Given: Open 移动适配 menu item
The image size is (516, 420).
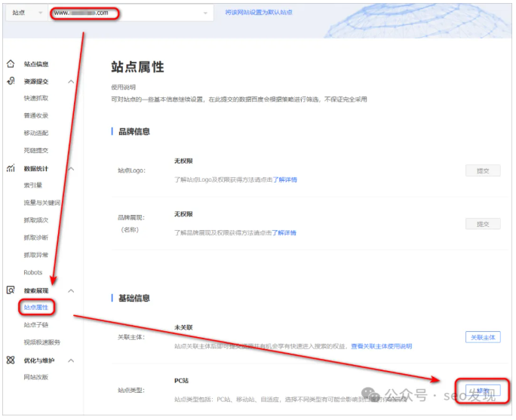Looking at the screenshot, I should coord(36,133).
